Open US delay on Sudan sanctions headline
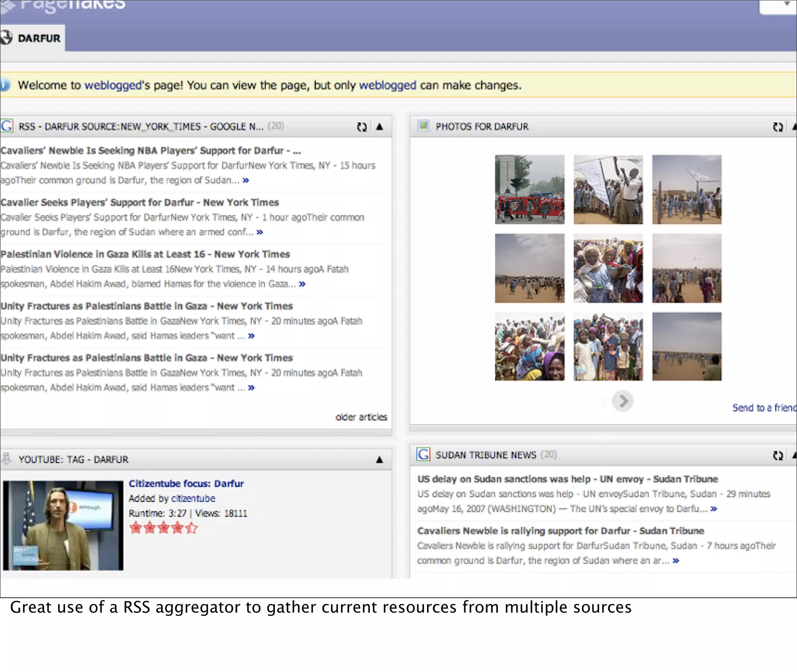797x672 pixels. 568,479
